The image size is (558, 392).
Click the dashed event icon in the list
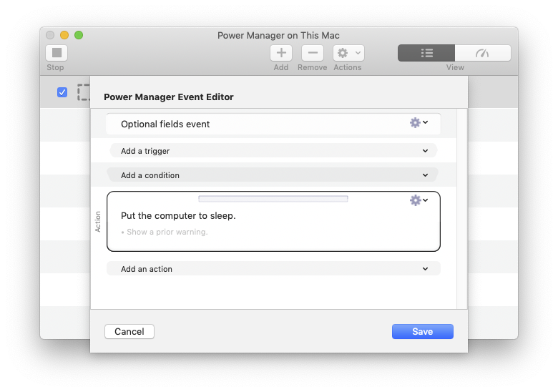(84, 92)
